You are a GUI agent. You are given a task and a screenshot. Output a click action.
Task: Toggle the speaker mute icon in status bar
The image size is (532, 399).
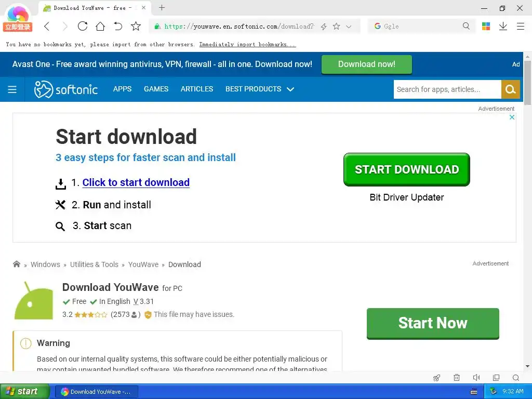click(x=476, y=378)
